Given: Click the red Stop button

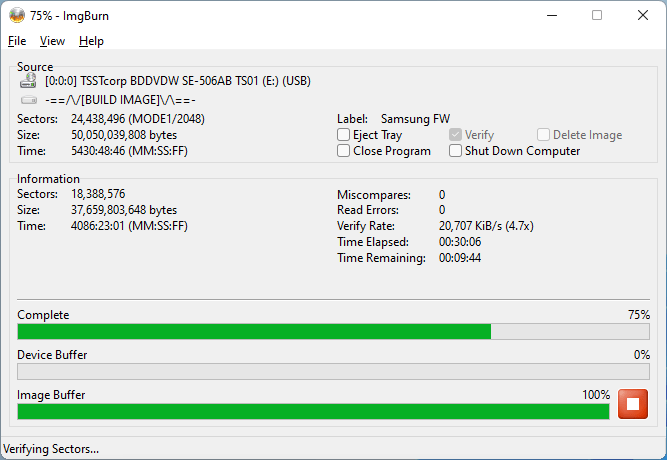Looking at the screenshot, I should pyautogui.click(x=632, y=404).
